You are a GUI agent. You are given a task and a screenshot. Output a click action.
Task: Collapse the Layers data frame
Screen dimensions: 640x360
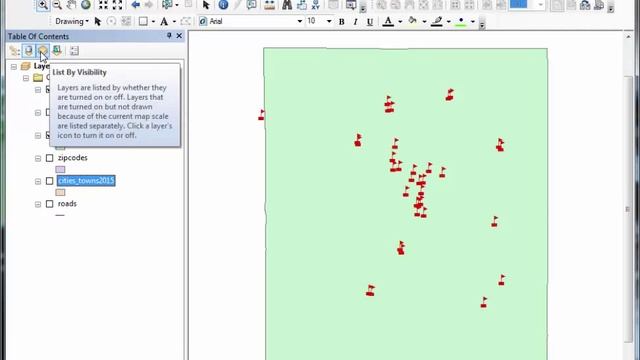point(14,66)
